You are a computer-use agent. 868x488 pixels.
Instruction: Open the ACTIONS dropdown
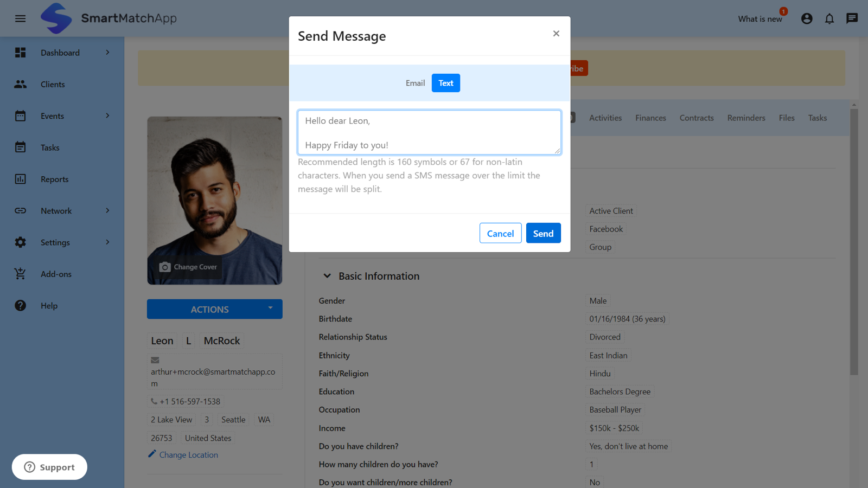pos(214,309)
